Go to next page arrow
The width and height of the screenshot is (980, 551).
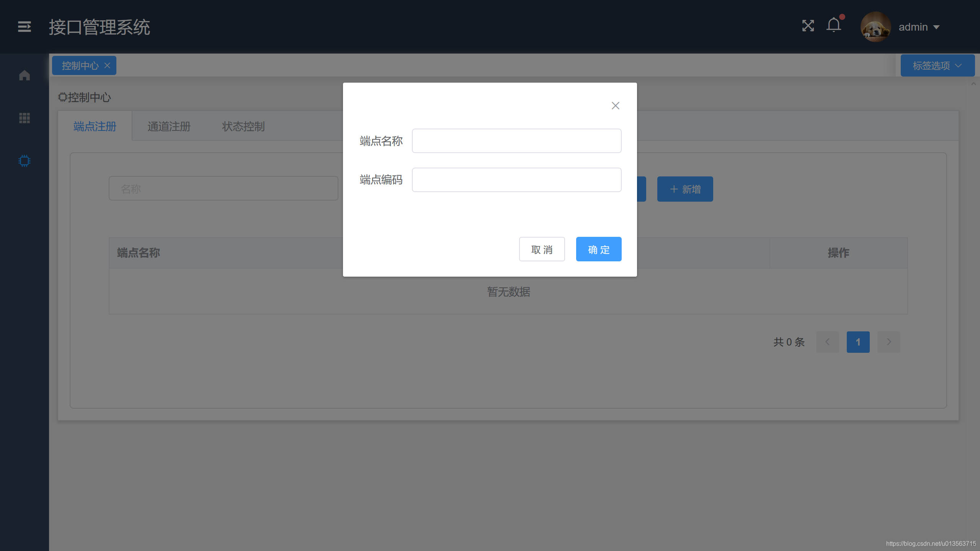[889, 342]
